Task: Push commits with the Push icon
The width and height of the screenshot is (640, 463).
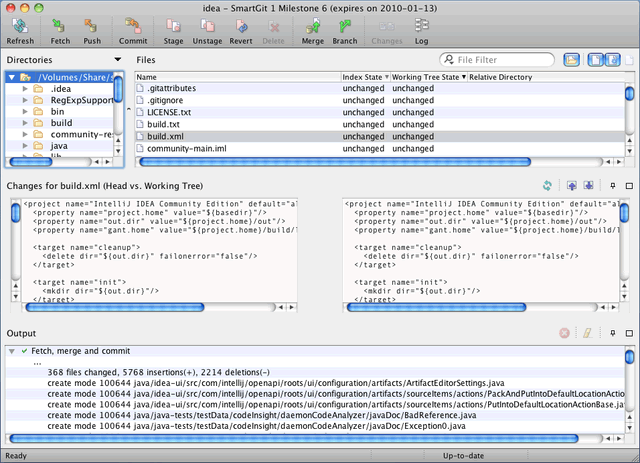Action: point(91,26)
